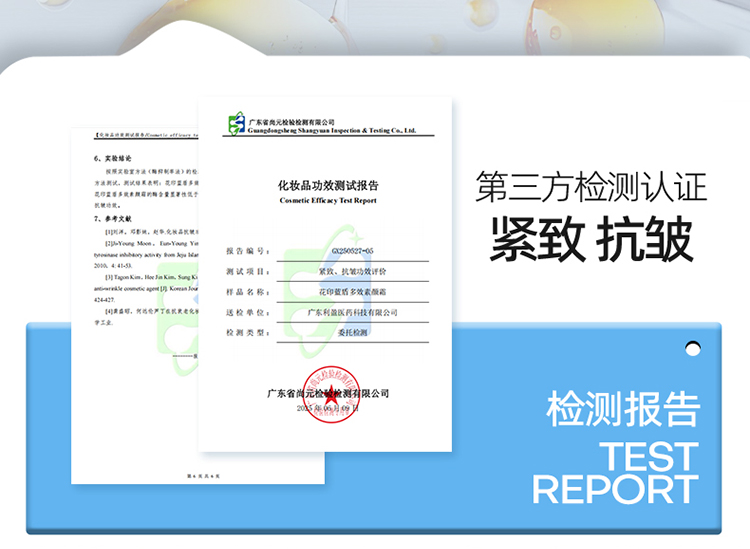
Task: Click the header company name "广东省尚元检验检测有限公司"
Action: (291, 122)
